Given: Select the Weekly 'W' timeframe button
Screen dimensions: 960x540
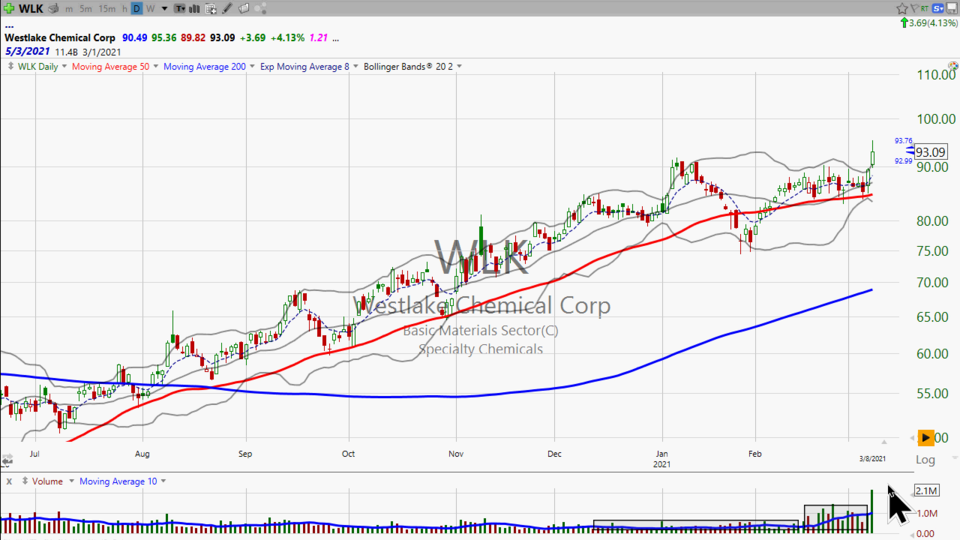Looking at the screenshot, I should [150, 9].
